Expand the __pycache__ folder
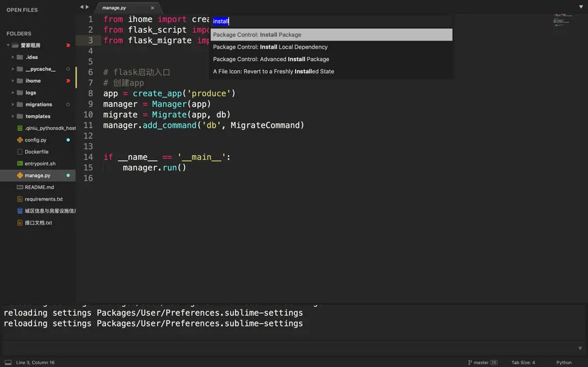The width and height of the screenshot is (588, 367). pos(13,69)
